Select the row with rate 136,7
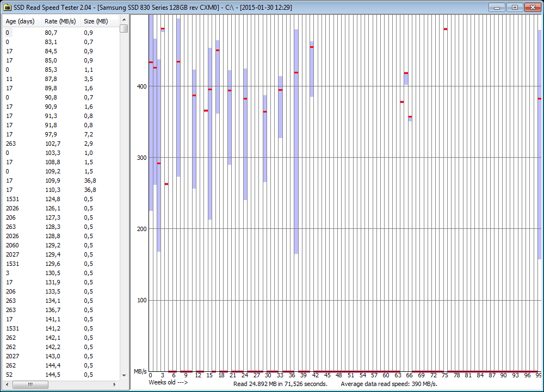Image resolution: width=544 pixels, height=392 pixels. [61, 310]
